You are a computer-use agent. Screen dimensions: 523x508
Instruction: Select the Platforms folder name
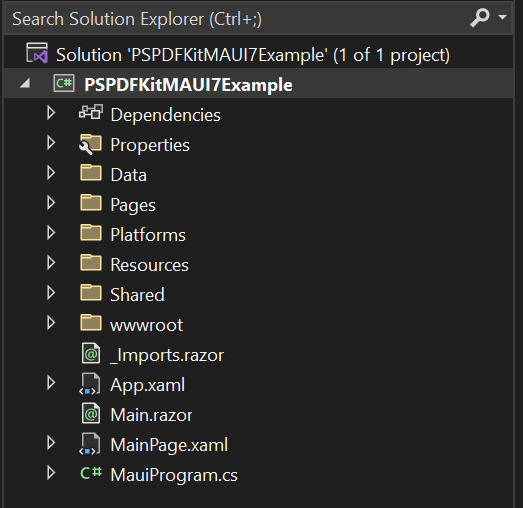pyautogui.click(x=148, y=235)
